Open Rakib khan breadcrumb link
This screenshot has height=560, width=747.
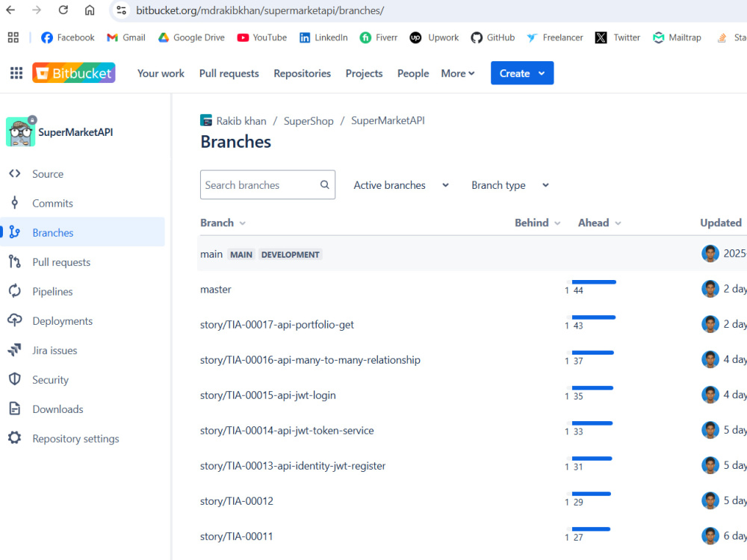click(x=241, y=121)
